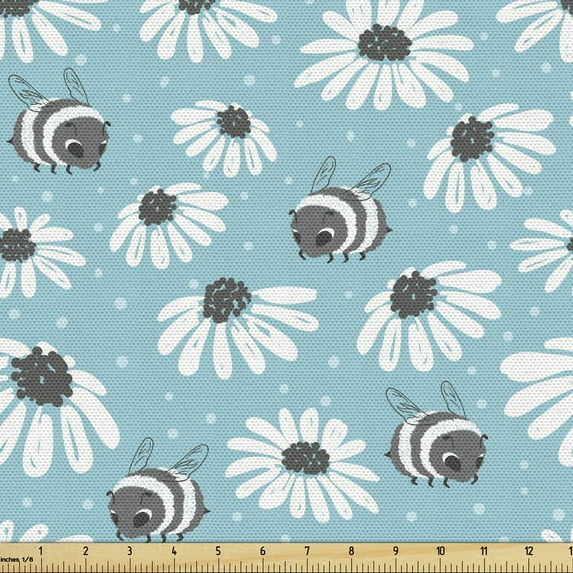Click the ruler number 4
Screen dimensions: 573x573
(174, 551)
